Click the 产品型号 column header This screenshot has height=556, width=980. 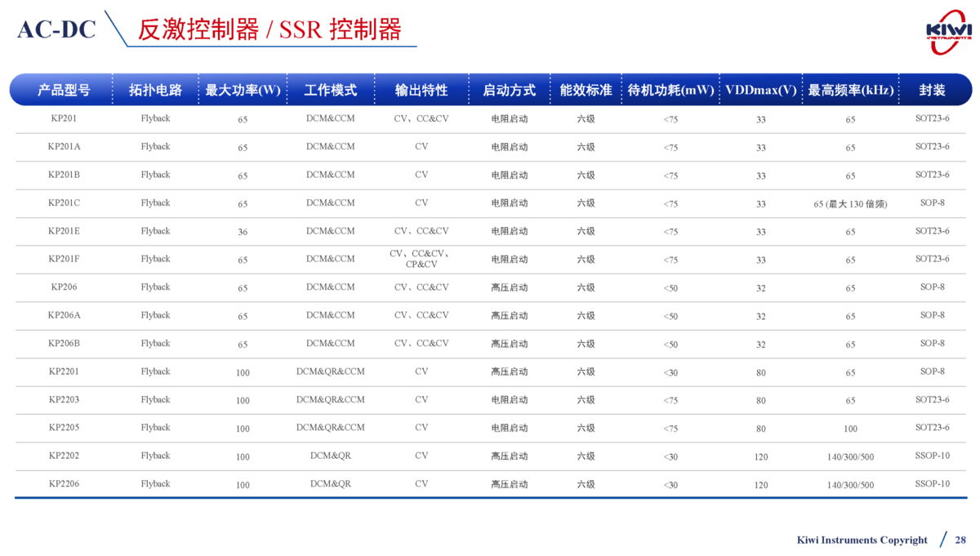pyautogui.click(x=64, y=90)
